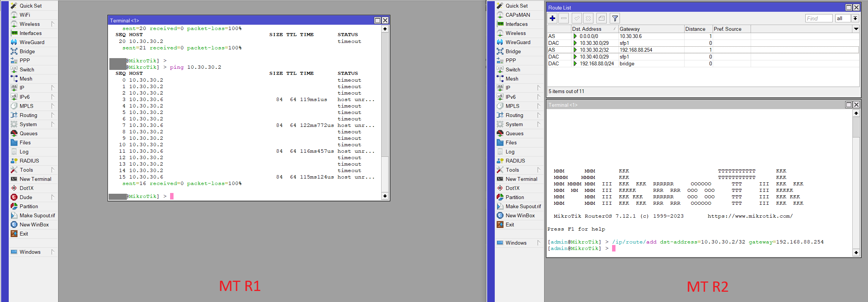Open the 'all' dropdown in Route List
This screenshot has width=868, height=302.
point(855,18)
